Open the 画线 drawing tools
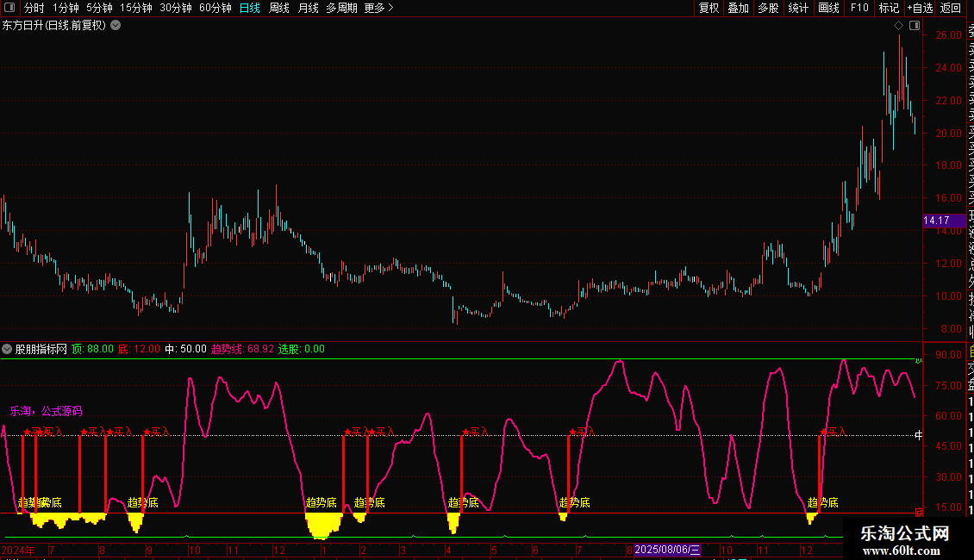This screenshot has height=560, width=974. (x=828, y=8)
